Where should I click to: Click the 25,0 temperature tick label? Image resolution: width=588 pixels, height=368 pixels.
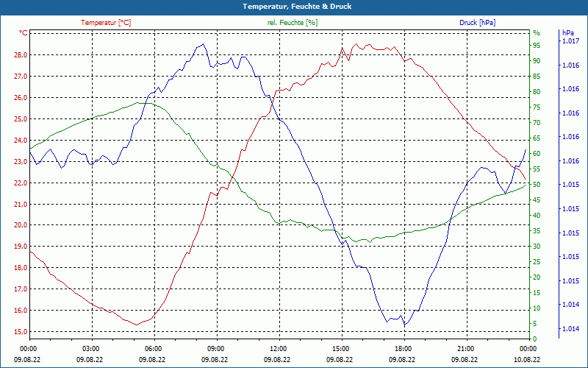click(x=21, y=119)
